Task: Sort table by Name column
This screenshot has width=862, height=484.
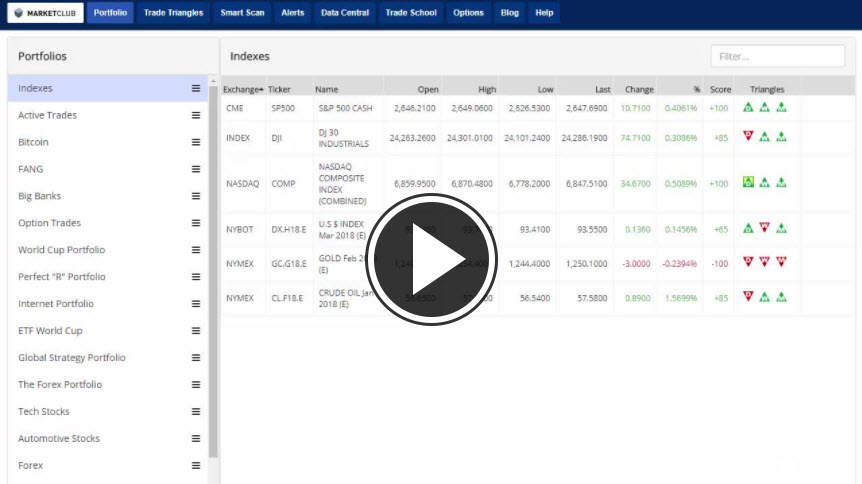Action: 327,89
